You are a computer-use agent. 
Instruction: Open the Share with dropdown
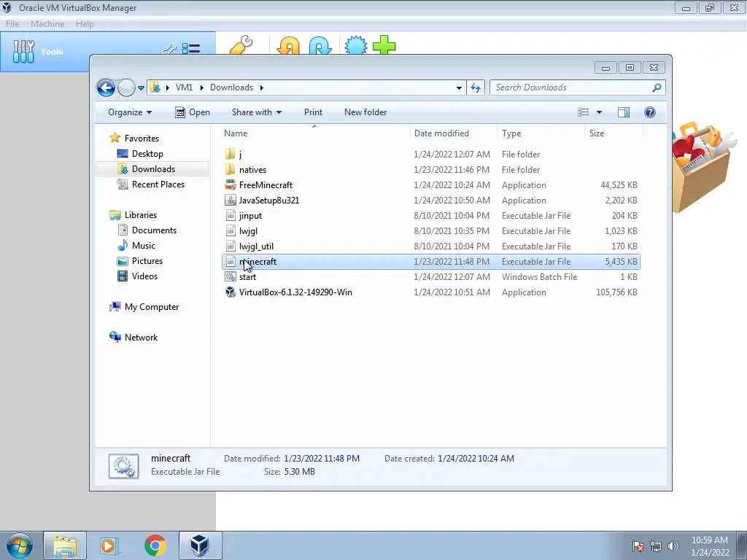tap(256, 112)
